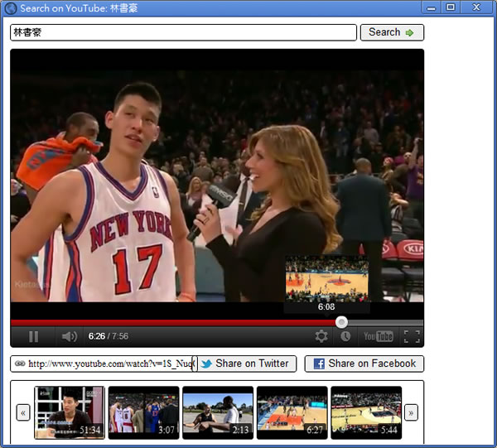The height and width of the screenshot is (448, 497).
Task: Open video settings gear
Action: (321, 336)
